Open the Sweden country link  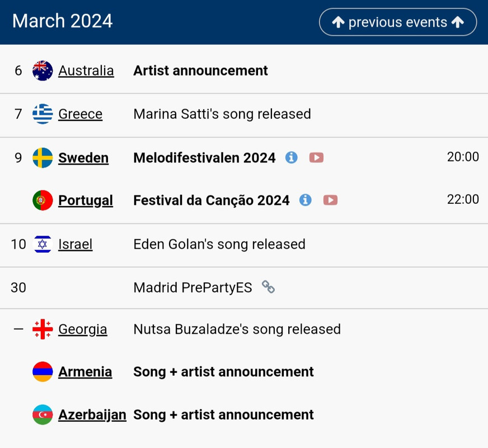tap(83, 158)
